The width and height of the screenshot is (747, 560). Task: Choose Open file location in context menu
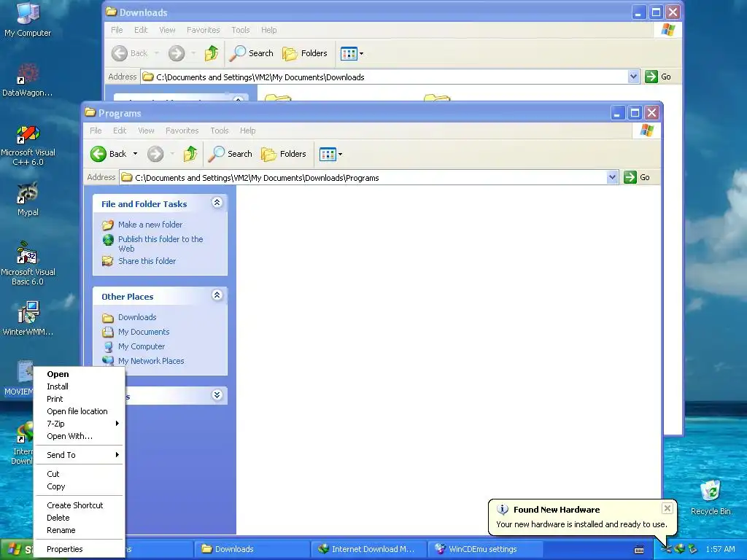(79, 411)
